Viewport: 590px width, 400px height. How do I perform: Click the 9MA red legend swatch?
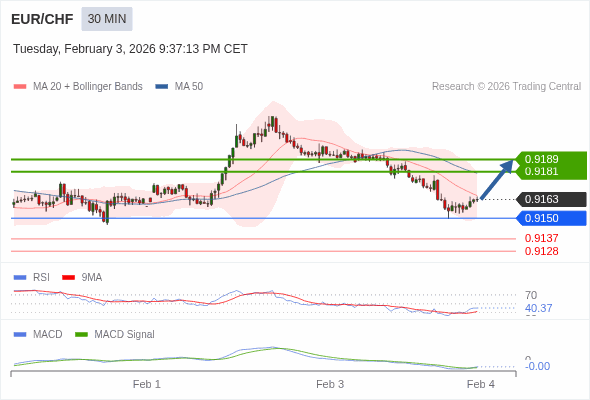pyautogui.click(x=68, y=278)
